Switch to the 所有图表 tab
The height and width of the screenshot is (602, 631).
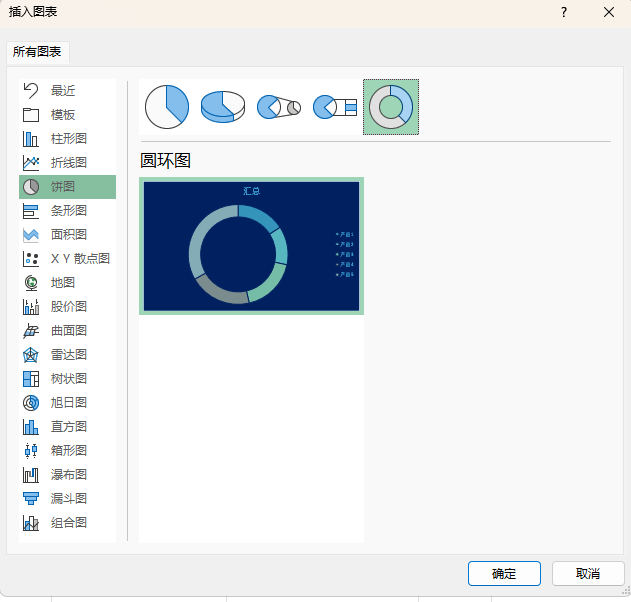[37, 52]
